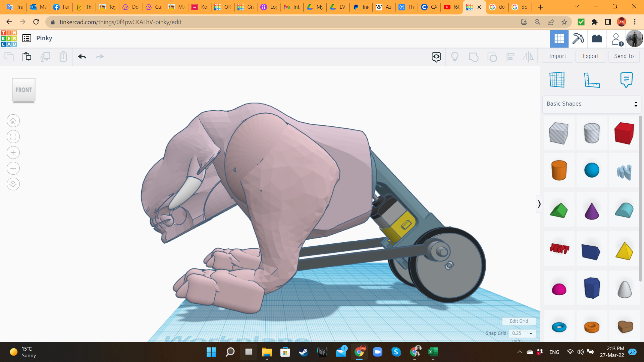Viewport: 644px width, 362px height.
Task: Open the Send To menu
Action: point(624,56)
